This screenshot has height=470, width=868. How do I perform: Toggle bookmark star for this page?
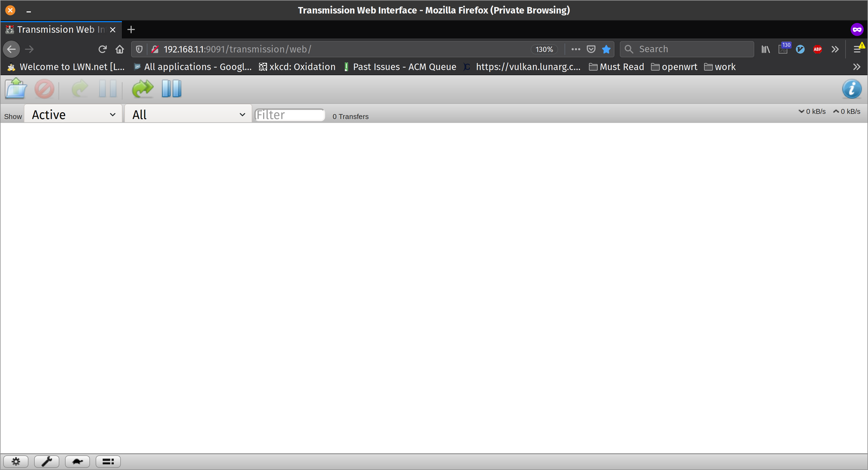pos(607,49)
